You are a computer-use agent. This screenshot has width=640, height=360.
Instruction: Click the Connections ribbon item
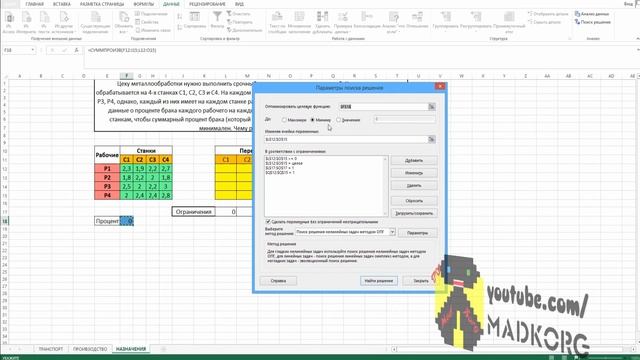tap(151, 14)
